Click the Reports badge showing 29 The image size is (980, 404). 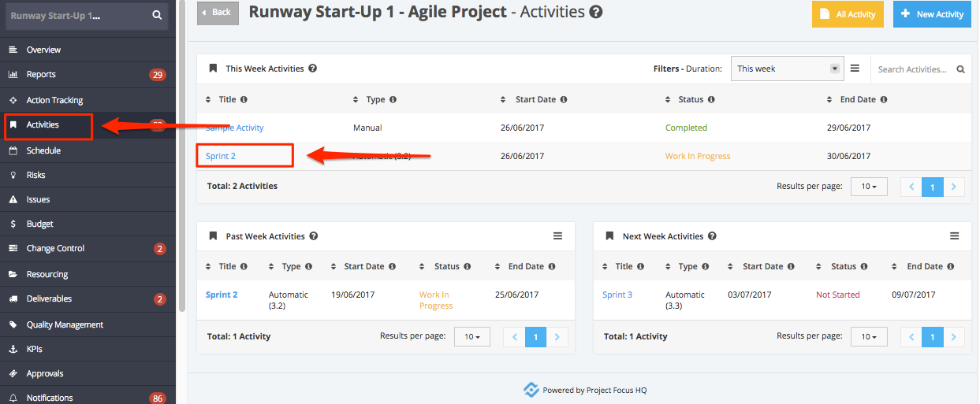pos(158,75)
